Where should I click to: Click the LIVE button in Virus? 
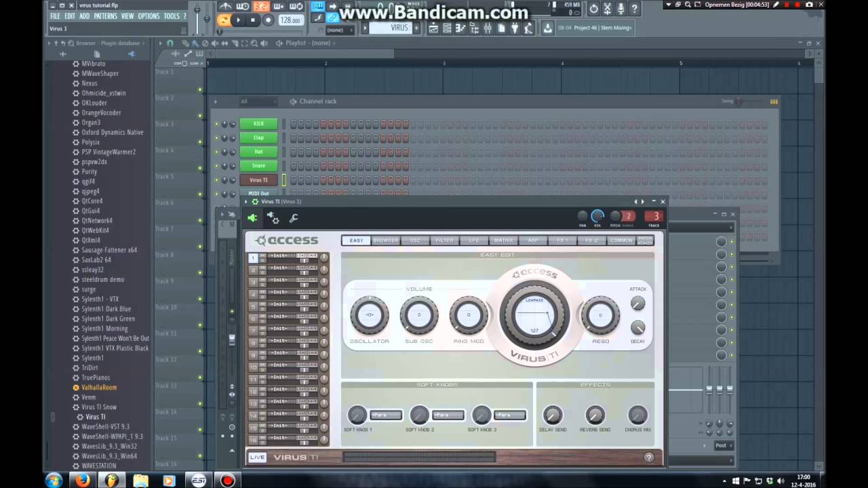(257, 457)
